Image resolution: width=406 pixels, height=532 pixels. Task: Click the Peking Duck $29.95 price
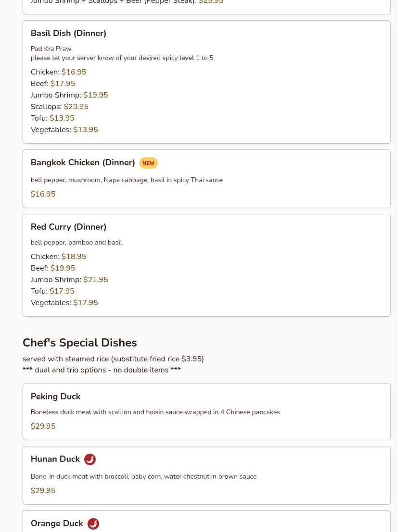43,426
